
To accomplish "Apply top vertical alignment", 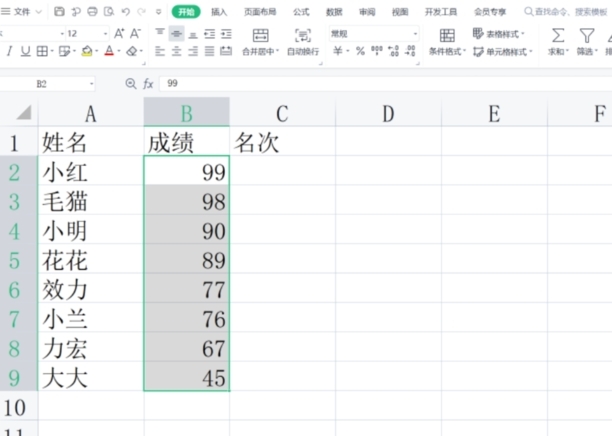I will 160,33.
